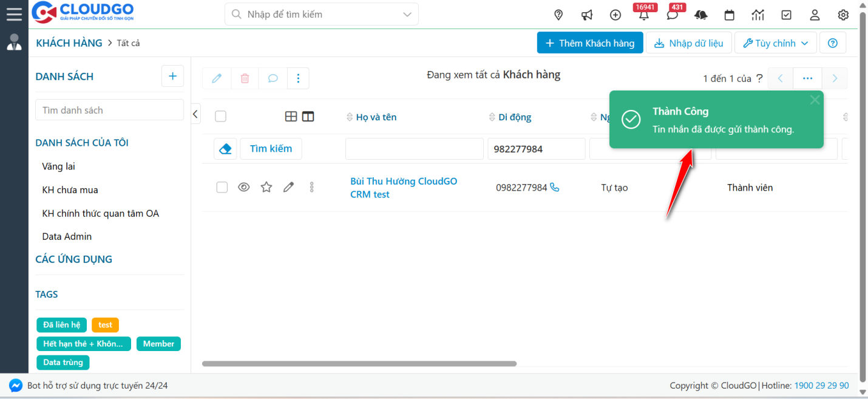868x399 pixels.
Task: Open the calendar icon in top bar
Action: pos(729,15)
